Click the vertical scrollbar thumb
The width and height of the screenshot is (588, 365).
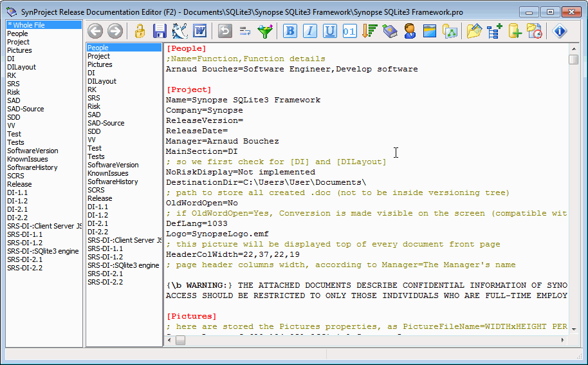coord(574,59)
